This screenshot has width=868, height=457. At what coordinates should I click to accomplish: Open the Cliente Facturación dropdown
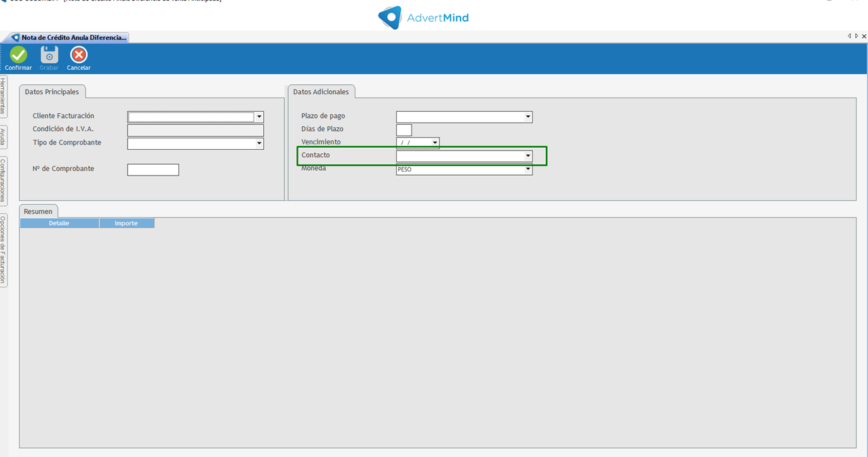[x=259, y=117]
